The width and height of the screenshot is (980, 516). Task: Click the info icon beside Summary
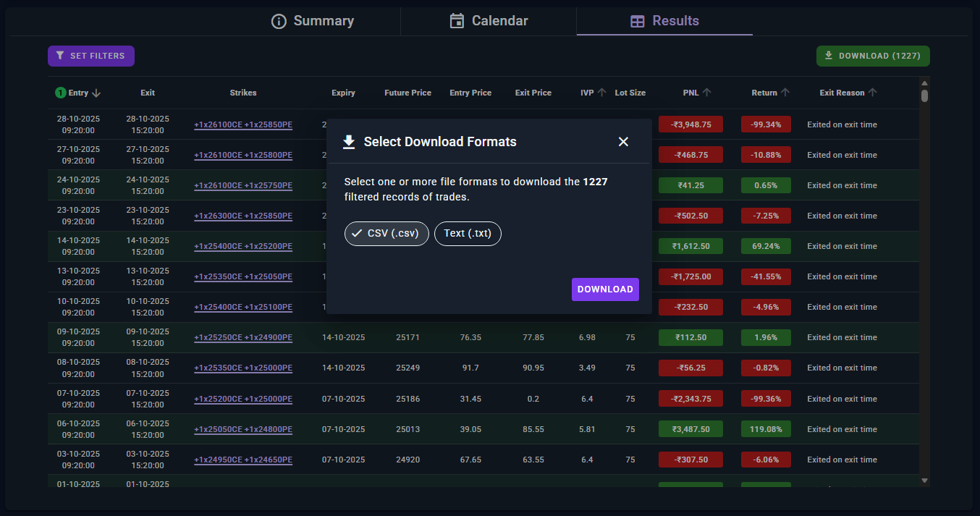click(279, 21)
